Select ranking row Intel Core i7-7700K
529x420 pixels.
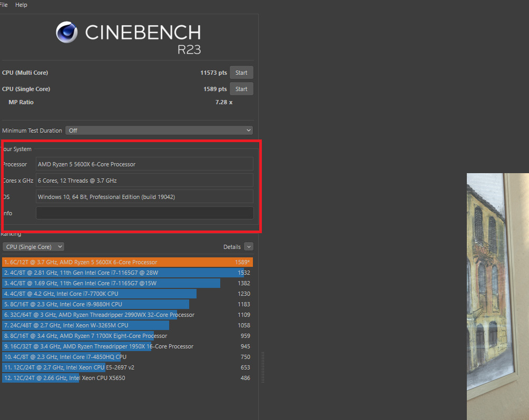point(127,294)
